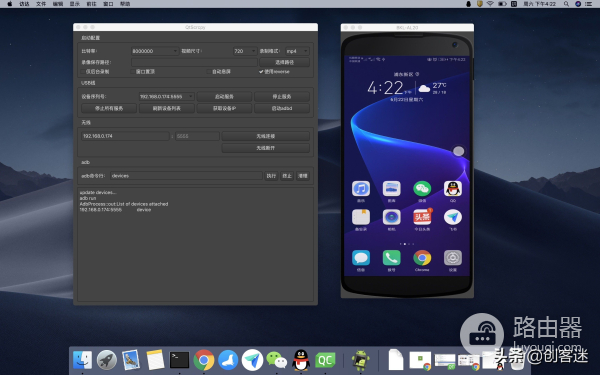Image resolution: width=600 pixels, height=375 pixels.
Task: Focus the wireless port field showing 5555
Action: coord(197,136)
